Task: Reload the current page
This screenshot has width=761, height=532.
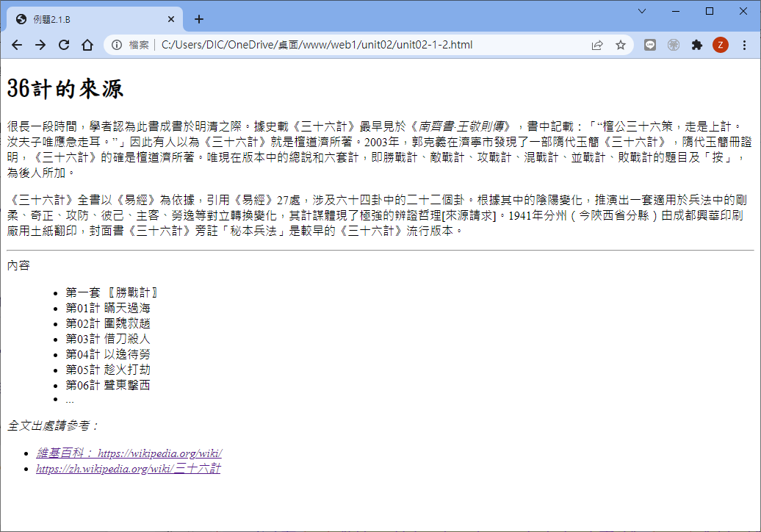Action: pyautogui.click(x=64, y=45)
